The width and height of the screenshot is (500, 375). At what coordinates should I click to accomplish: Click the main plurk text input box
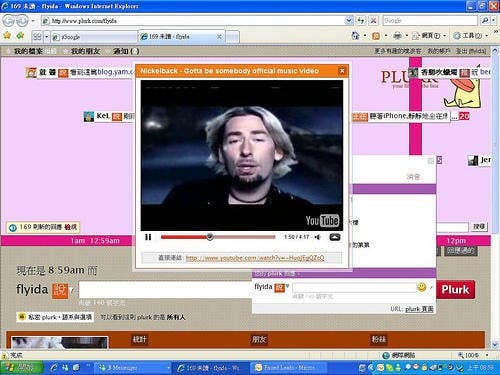click(x=165, y=290)
